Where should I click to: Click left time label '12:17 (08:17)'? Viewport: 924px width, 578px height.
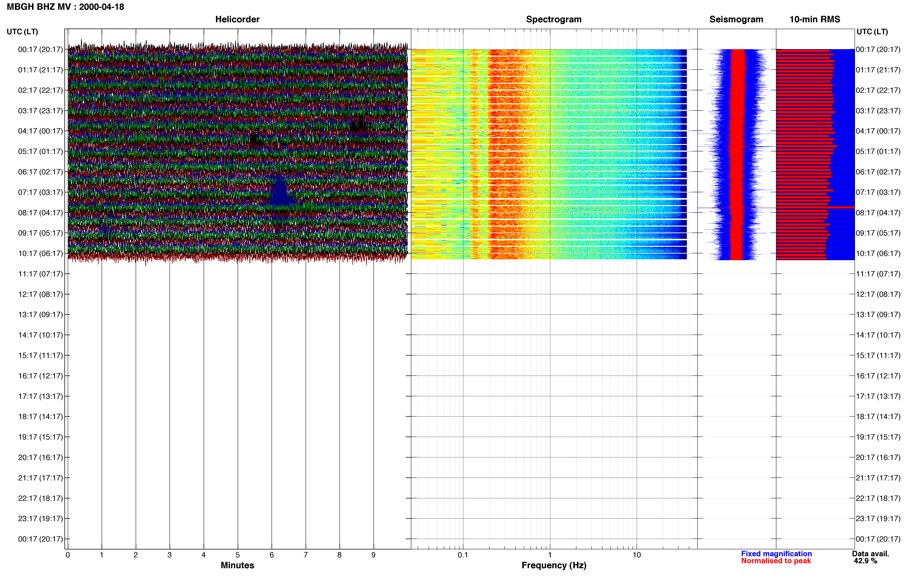[x=41, y=294]
